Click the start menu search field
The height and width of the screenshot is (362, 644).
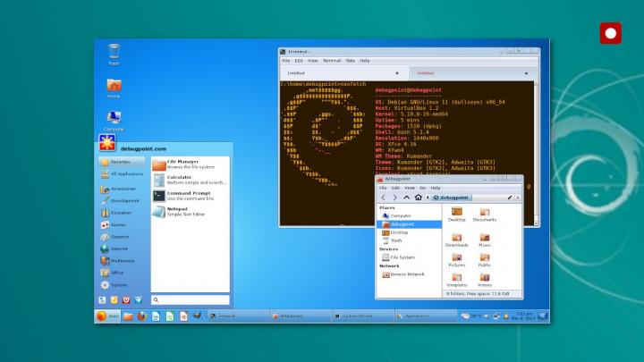point(190,299)
